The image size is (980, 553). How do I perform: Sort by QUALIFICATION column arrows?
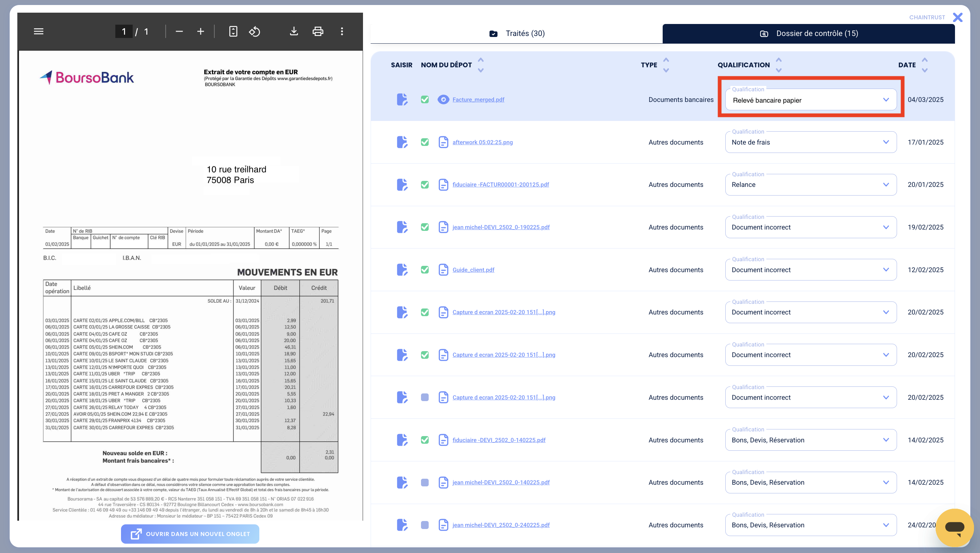[x=778, y=65]
